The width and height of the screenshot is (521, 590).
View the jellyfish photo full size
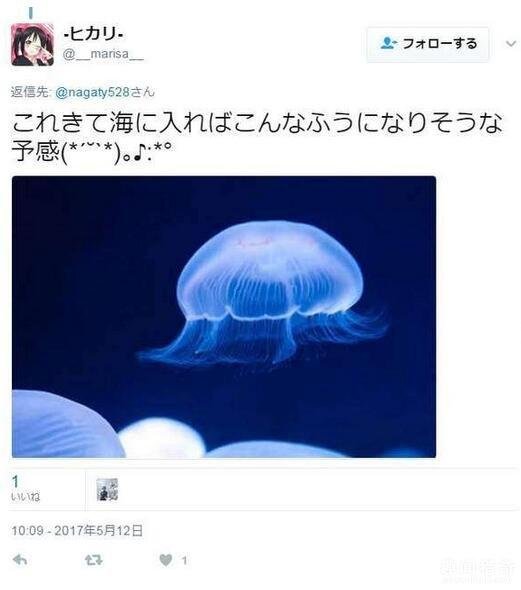tap(224, 317)
